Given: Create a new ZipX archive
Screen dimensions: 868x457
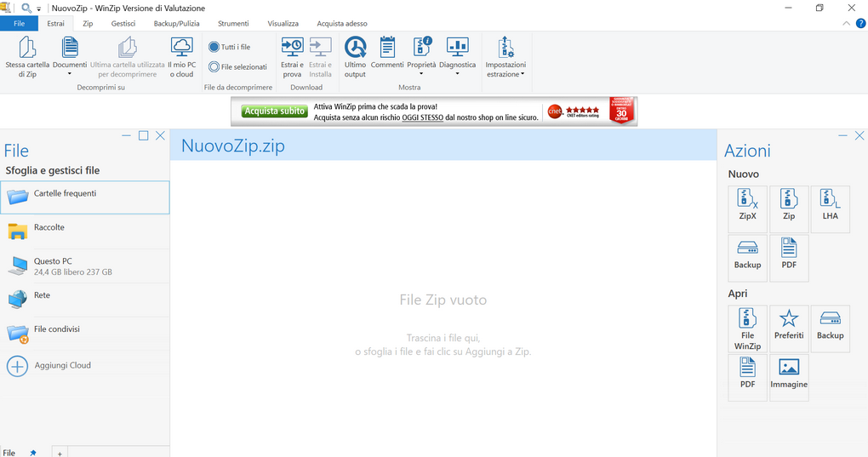Looking at the screenshot, I should [747, 209].
